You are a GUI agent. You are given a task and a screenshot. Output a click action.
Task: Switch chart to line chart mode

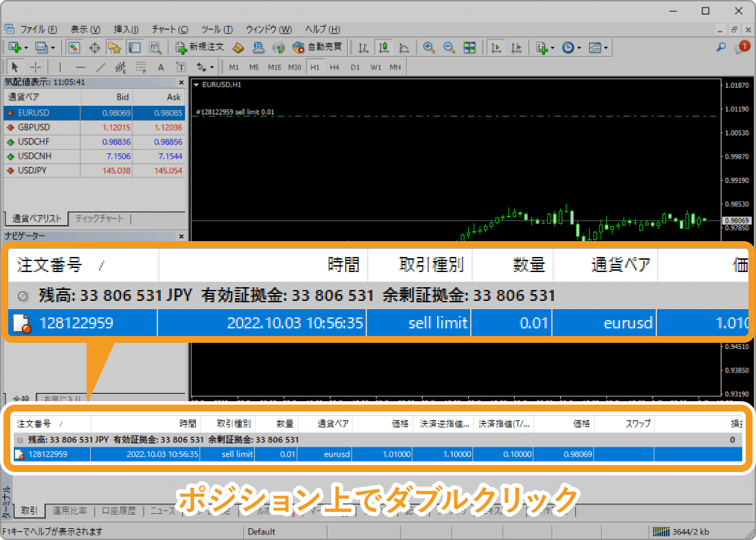(404, 47)
